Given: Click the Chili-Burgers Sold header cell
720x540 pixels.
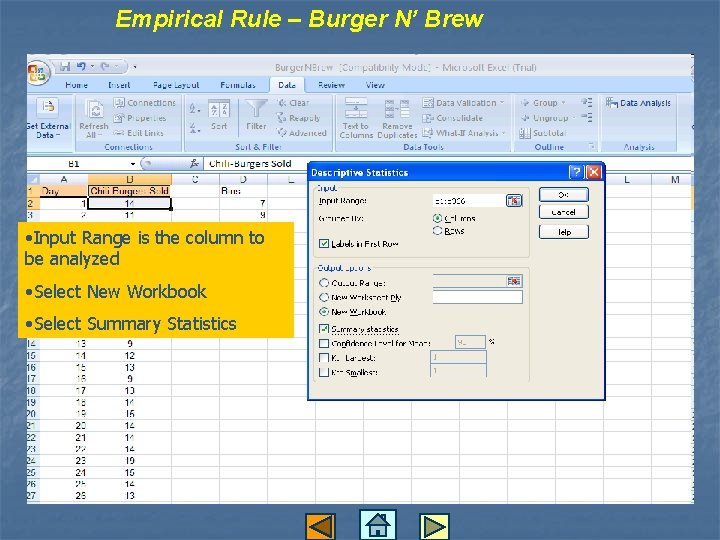Looking at the screenshot, I should [x=129, y=191].
